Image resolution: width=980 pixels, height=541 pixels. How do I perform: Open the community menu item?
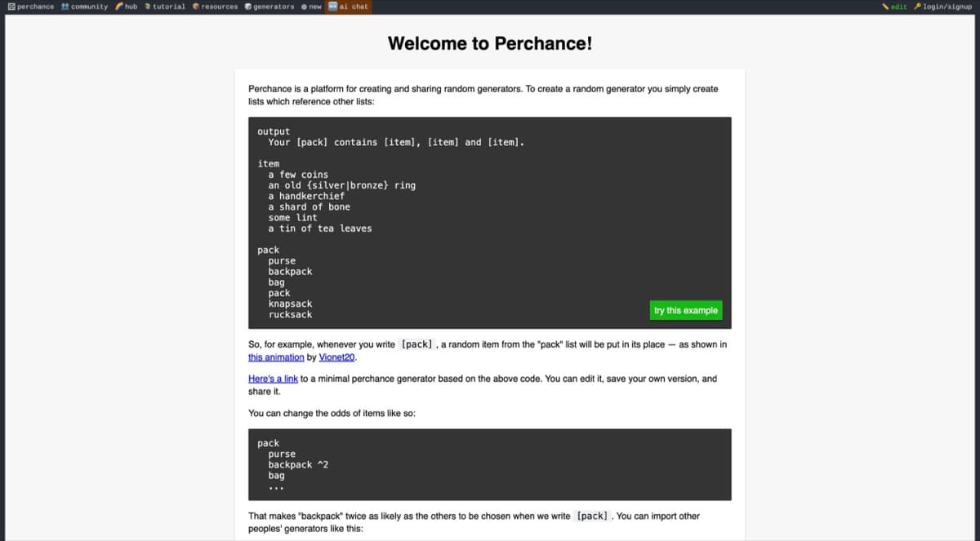[89, 7]
